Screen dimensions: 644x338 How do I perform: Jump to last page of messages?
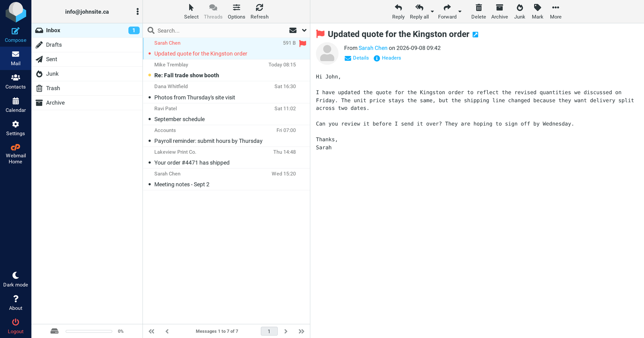(x=301, y=331)
